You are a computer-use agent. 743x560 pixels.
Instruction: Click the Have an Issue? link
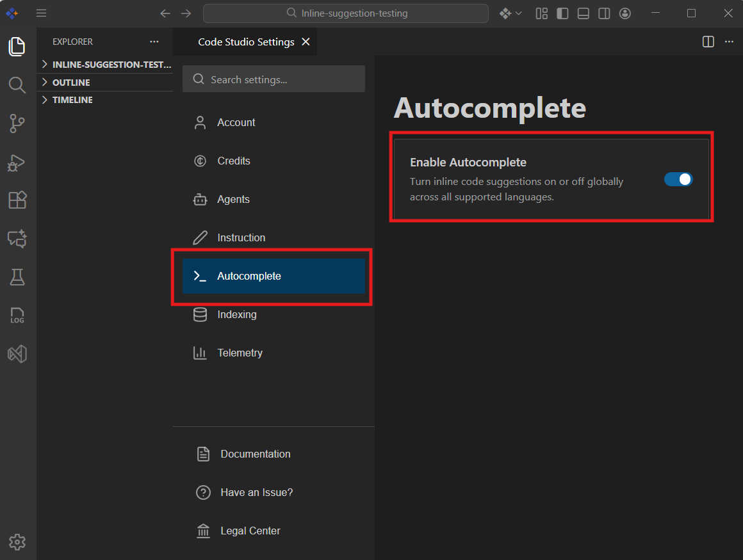256,492
